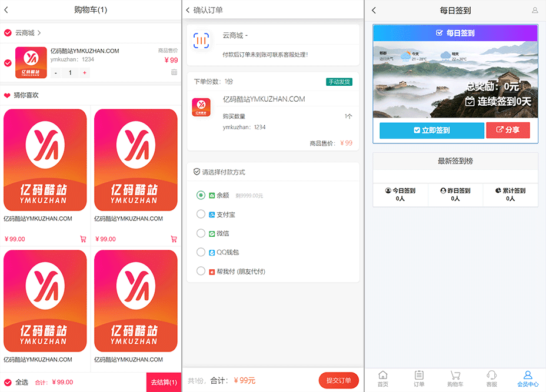Select 帮我付 (朋友代付) payment method

(x=201, y=270)
